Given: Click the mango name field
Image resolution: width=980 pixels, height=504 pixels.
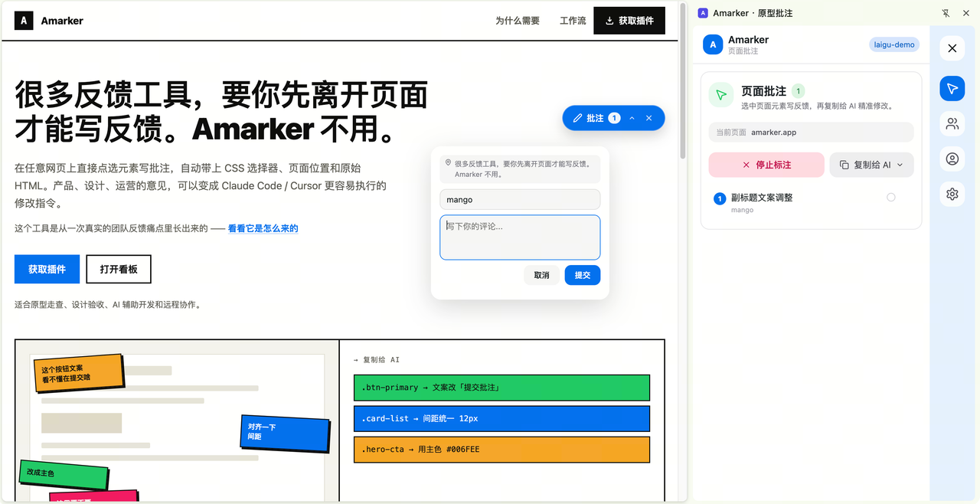Looking at the screenshot, I should (x=520, y=199).
